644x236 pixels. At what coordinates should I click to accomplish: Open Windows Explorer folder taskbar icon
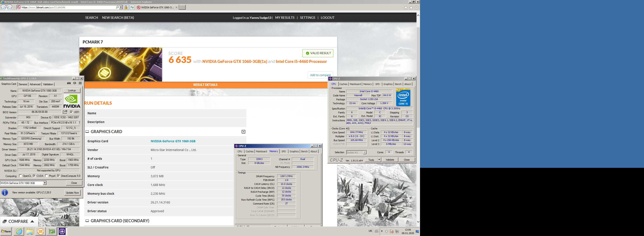click(x=30, y=231)
